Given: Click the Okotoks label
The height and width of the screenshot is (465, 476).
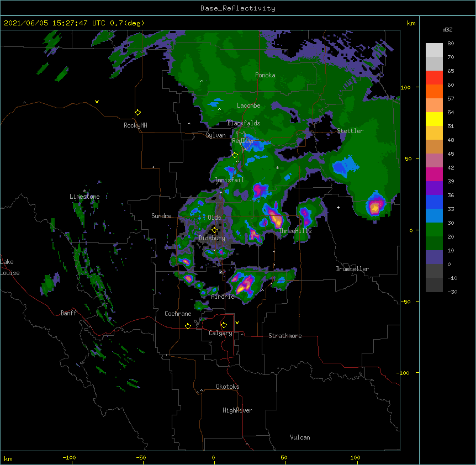Looking at the screenshot, I should [x=228, y=387].
